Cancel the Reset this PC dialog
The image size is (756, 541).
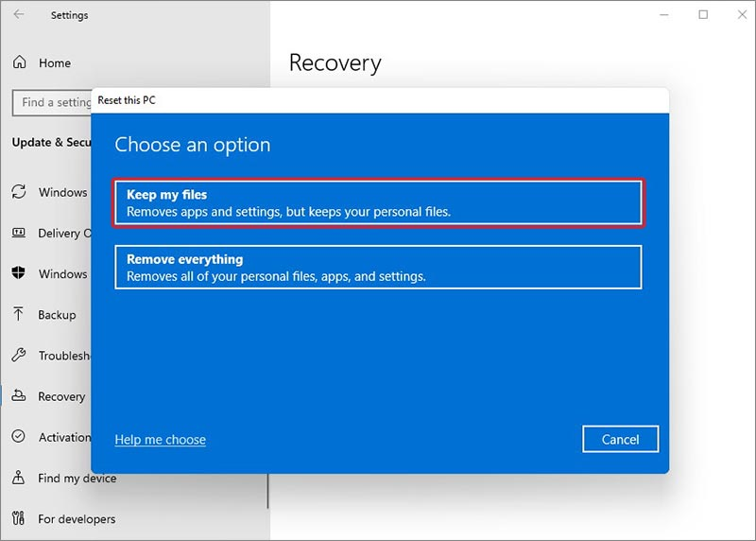click(620, 439)
